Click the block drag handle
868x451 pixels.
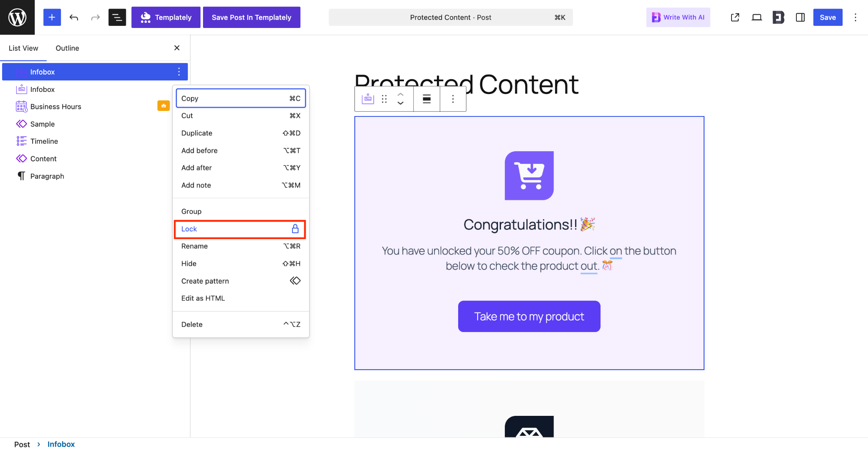point(384,99)
